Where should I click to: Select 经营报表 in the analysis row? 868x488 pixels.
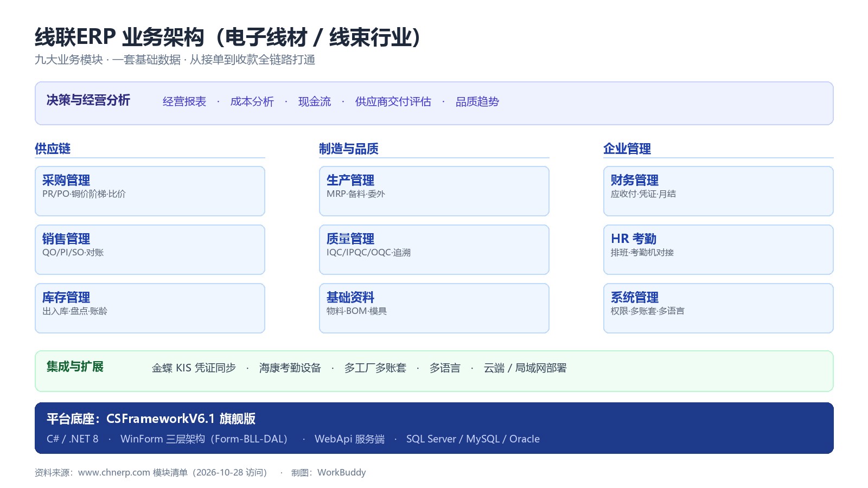click(184, 101)
